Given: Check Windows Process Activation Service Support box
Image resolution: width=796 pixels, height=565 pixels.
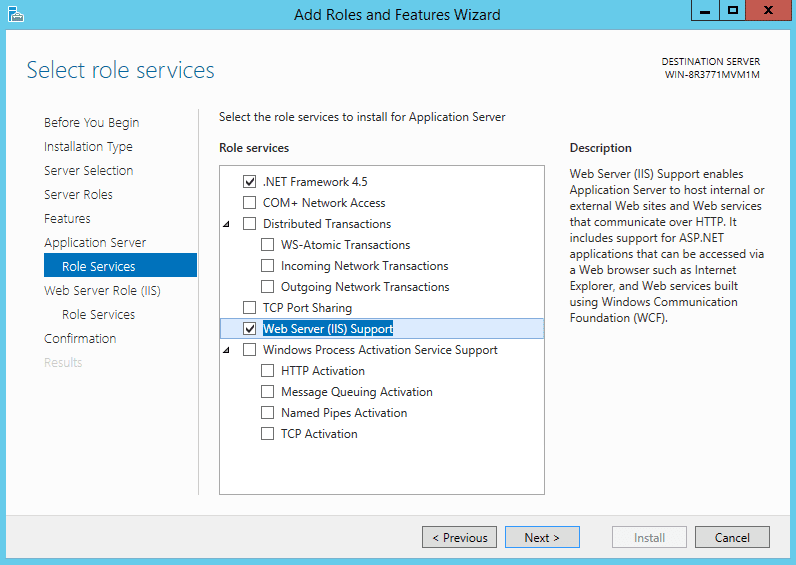Looking at the screenshot, I should coord(249,350).
